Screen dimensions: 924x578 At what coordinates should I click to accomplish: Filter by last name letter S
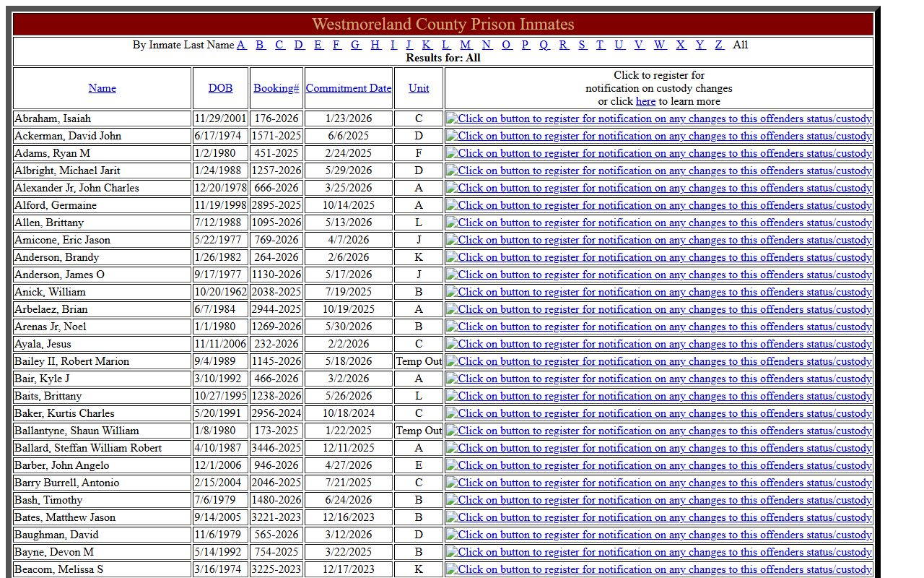(x=582, y=45)
